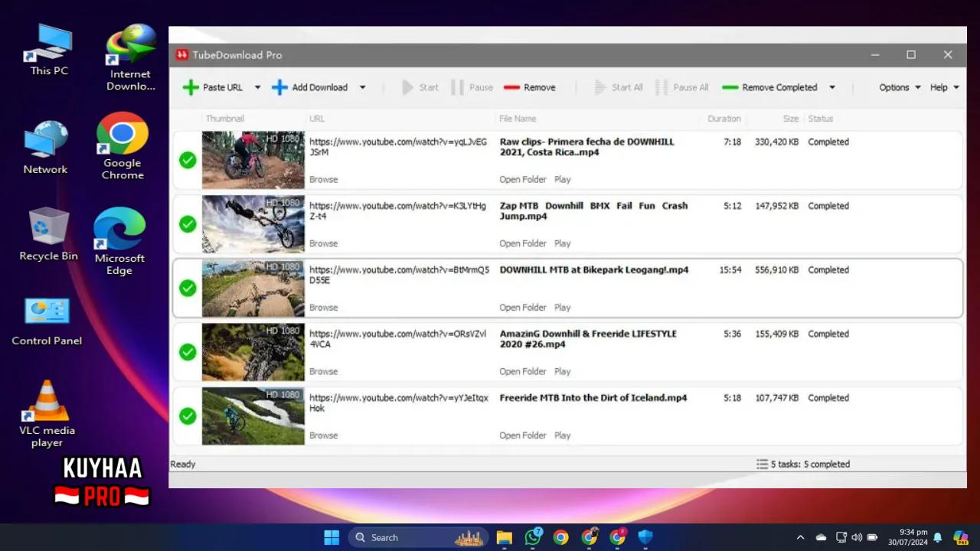This screenshot has width=980, height=551.
Task: Sort by Size column header
Action: coord(791,119)
